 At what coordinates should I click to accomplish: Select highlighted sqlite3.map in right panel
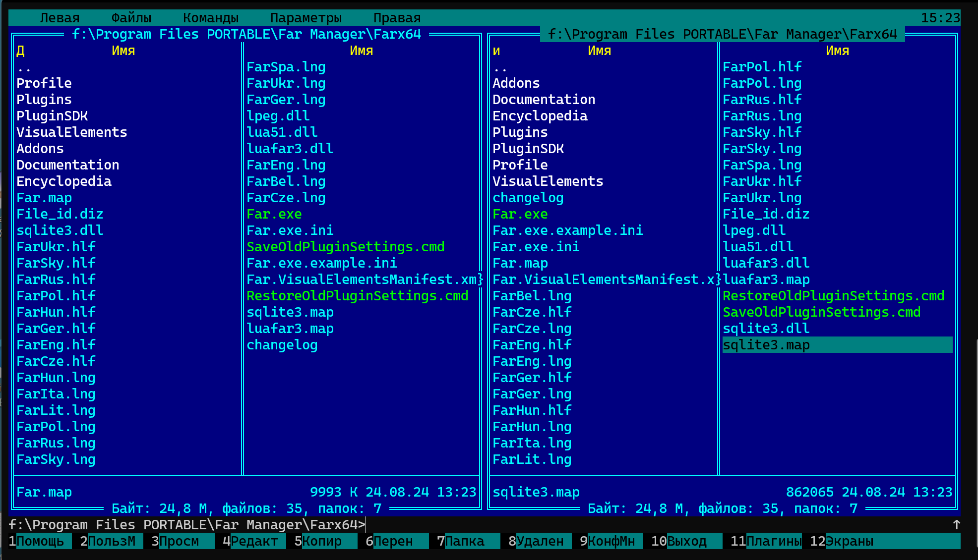(x=838, y=345)
